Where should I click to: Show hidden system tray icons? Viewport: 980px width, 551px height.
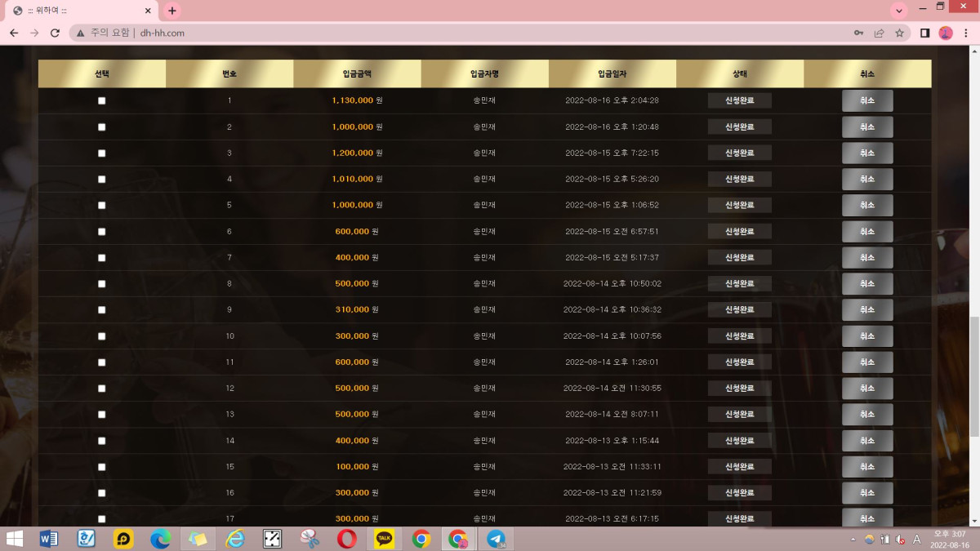point(853,539)
